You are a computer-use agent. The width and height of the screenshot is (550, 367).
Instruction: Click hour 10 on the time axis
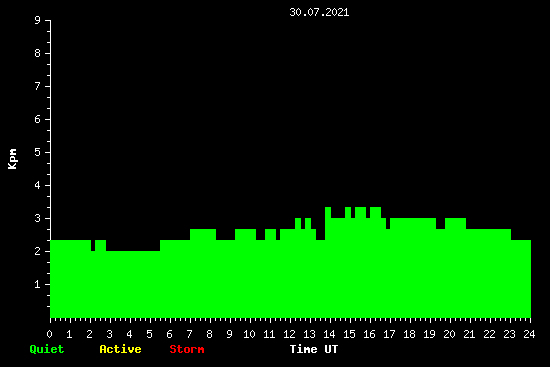(249, 334)
